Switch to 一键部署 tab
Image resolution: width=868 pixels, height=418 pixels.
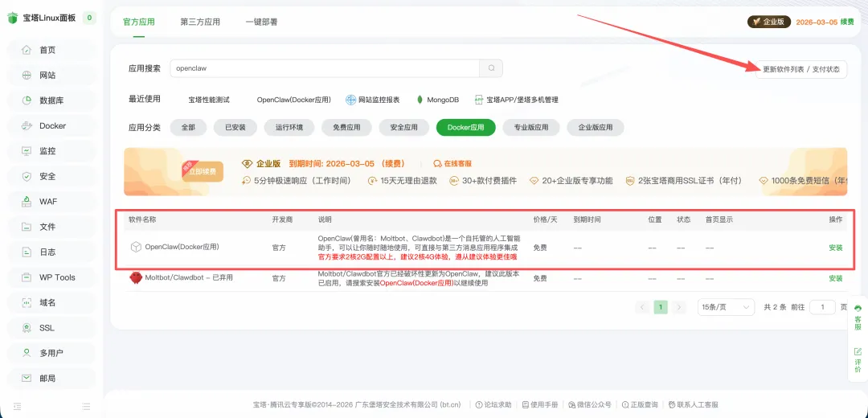tap(262, 23)
